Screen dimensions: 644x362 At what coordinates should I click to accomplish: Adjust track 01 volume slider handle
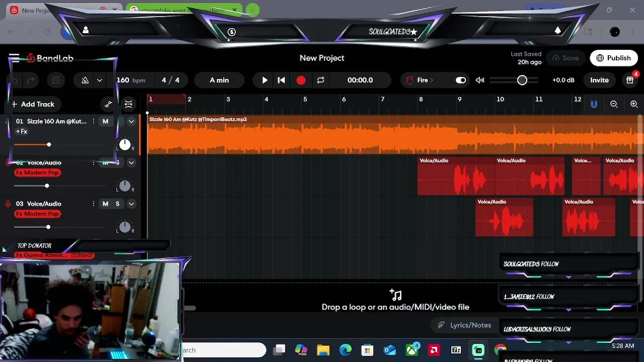(x=49, y=145)
